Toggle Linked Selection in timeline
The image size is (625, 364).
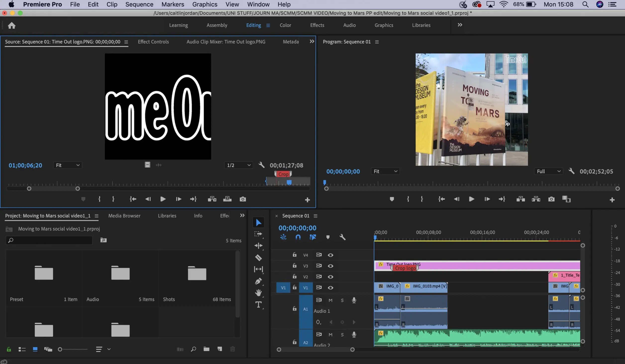[x=313, y=237]
